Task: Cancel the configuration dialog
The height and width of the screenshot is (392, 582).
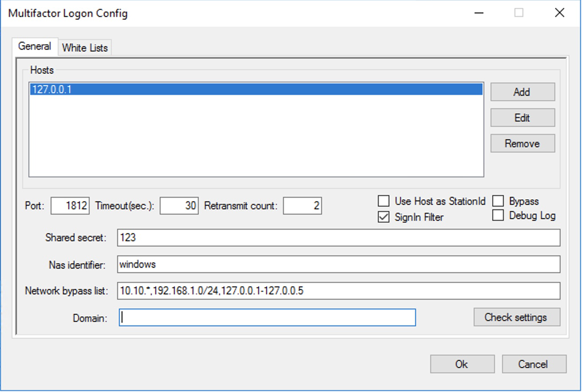Action: (x=534, y=364)
